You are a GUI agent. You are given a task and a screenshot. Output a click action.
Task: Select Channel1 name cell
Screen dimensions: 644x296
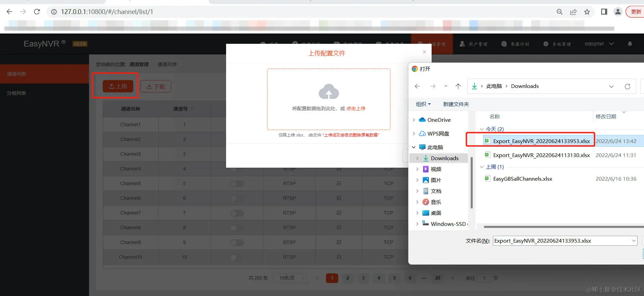tap(131, 125)
